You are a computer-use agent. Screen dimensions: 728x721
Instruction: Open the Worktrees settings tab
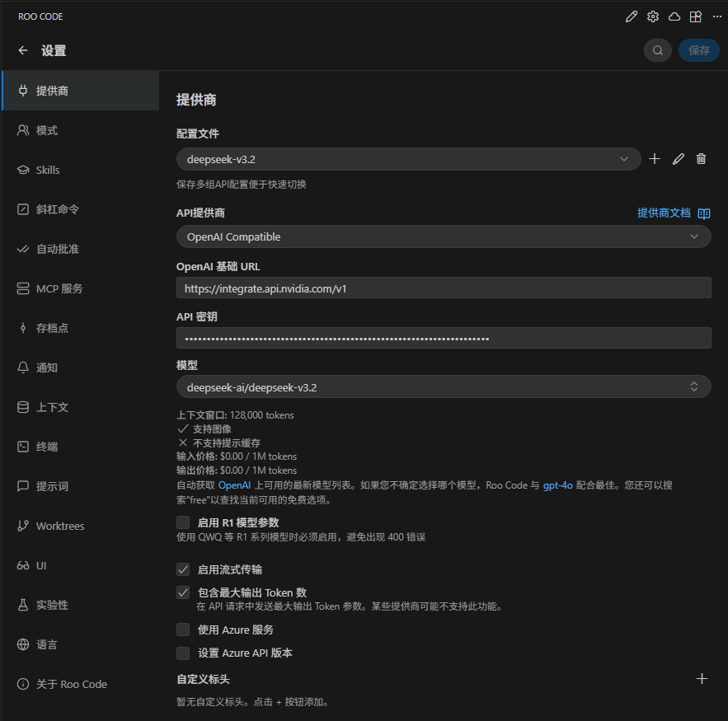click(x=80, y=526)
